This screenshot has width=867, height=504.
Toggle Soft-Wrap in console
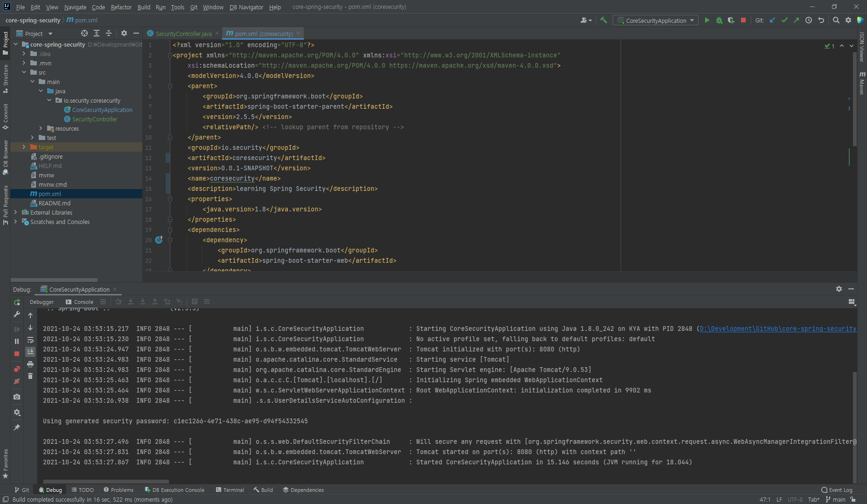tap(30, 340)
